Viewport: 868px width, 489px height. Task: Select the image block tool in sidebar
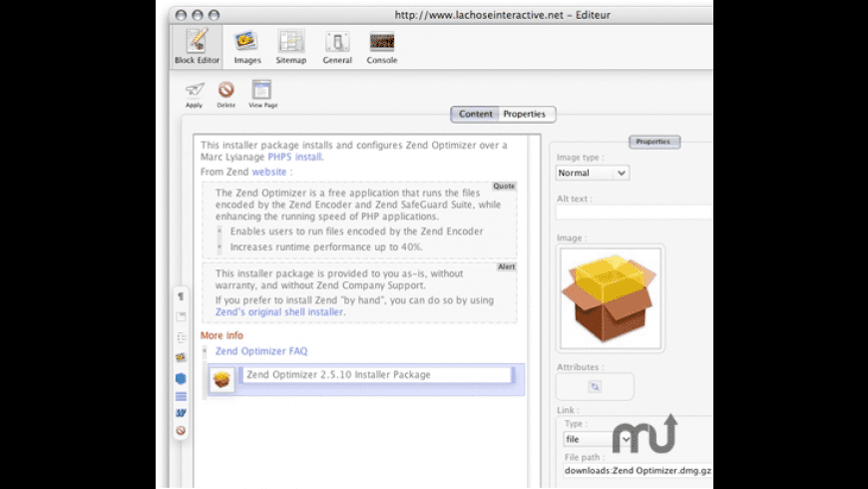click(x=181, y=357)
